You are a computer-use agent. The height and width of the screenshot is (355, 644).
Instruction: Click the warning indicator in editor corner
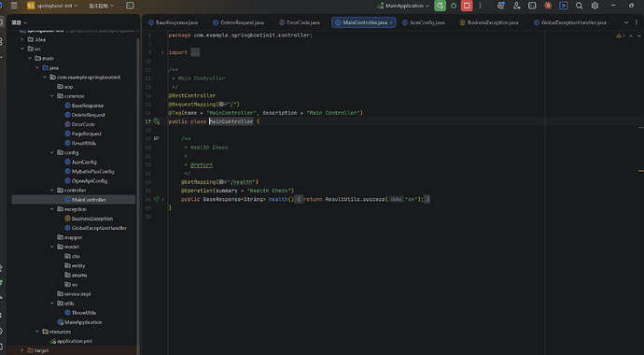[x=620, y=35]
